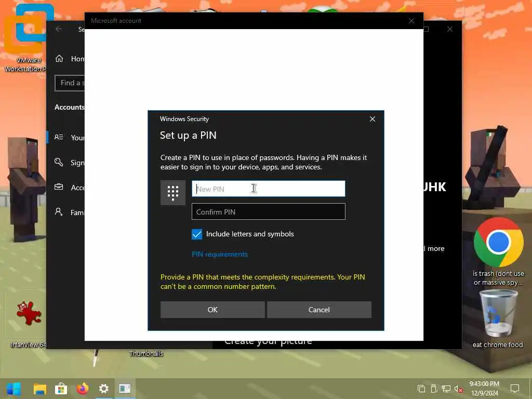This screenshot has height=399, width=532.
Task: Maximize the Settings window
Action: [427, 29]
